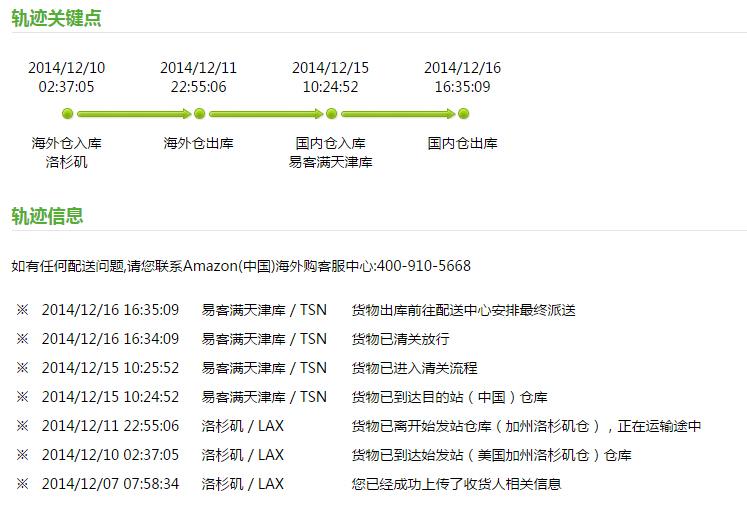Click status 货物已离开始发站仓库, 正在运输途中

point(526,426)
